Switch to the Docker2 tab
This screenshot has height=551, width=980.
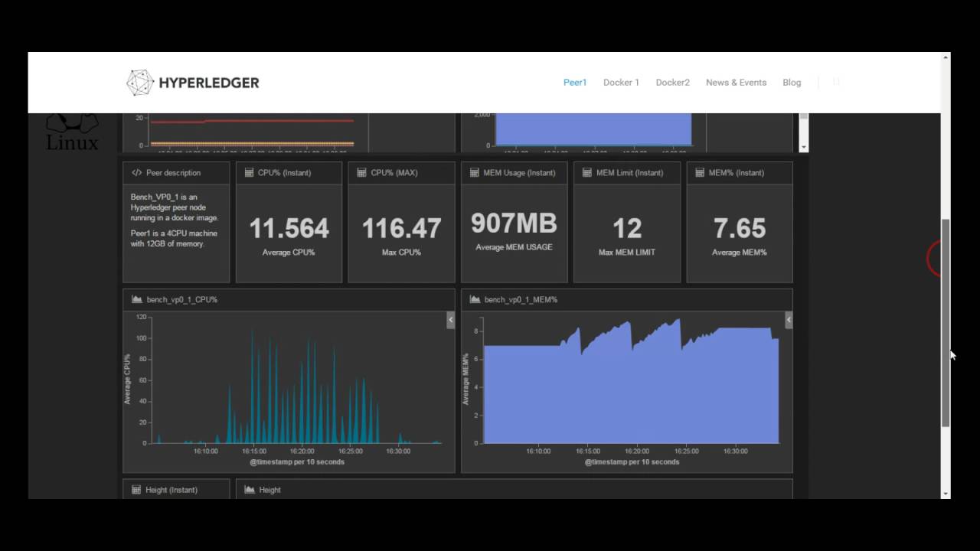[672, 83]
